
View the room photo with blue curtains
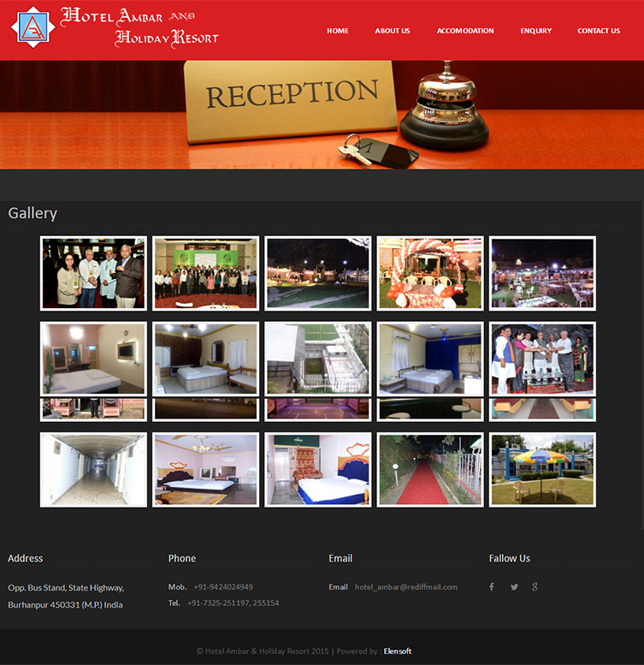430,359
